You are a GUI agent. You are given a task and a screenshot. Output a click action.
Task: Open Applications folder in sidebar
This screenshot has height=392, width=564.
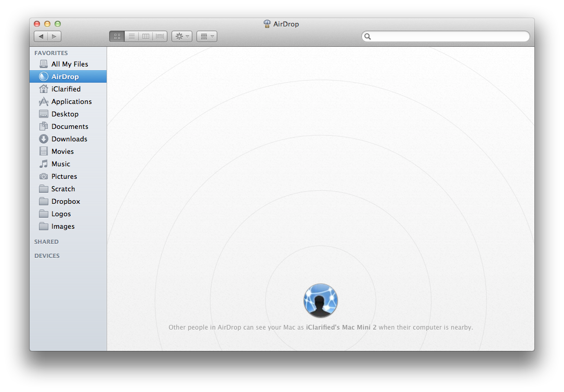click(68, 101)
